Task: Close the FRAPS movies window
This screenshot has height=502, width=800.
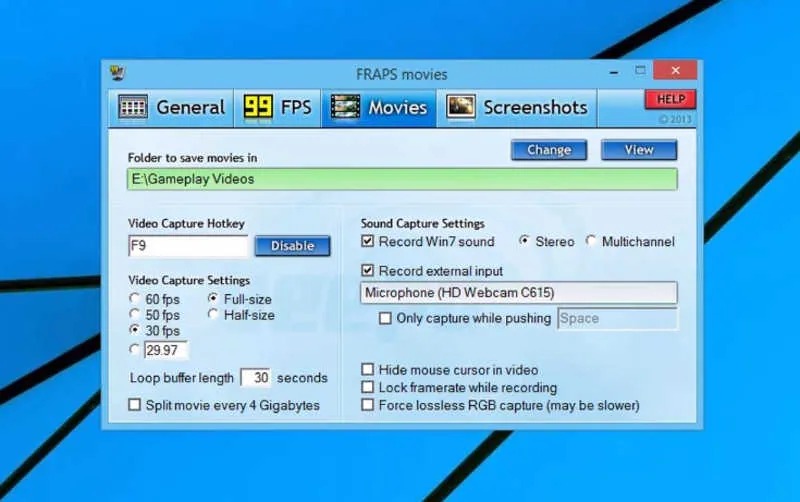Action: click(675, 70)
